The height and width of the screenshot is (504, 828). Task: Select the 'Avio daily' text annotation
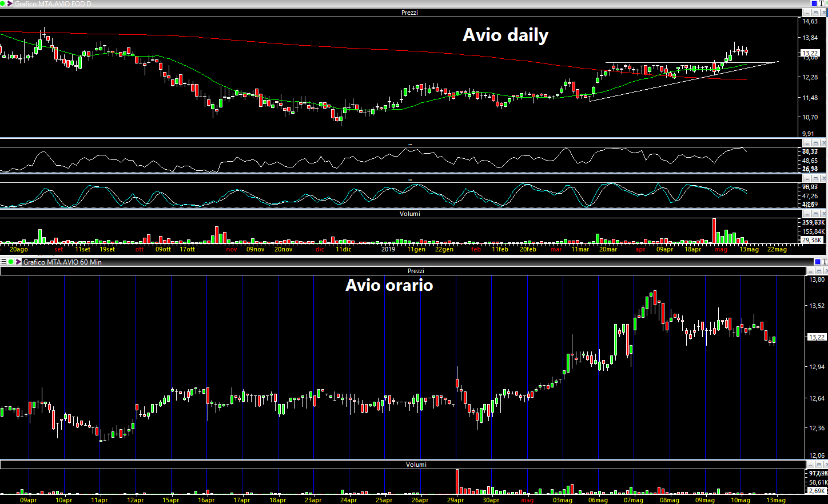point(505,35)
